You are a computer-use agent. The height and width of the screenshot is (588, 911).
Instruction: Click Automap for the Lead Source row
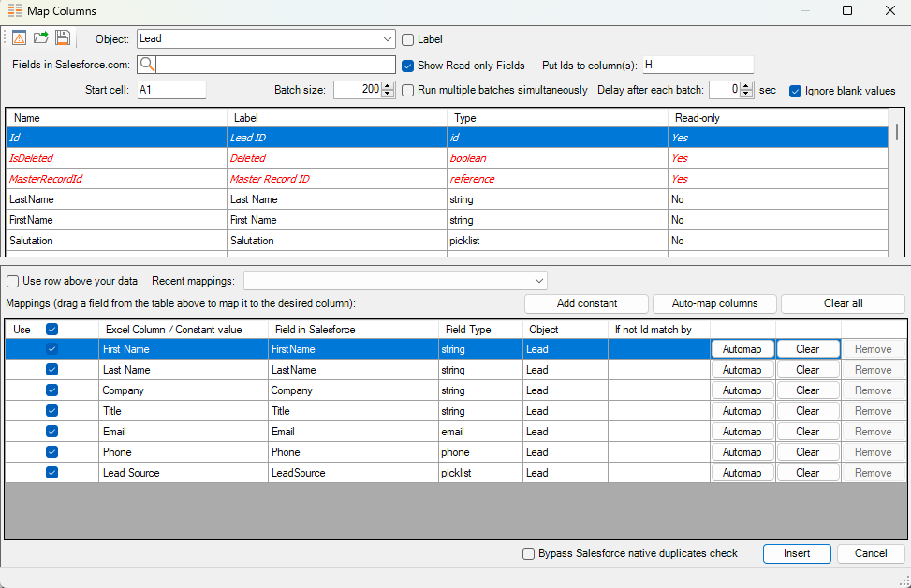point(742,473)
